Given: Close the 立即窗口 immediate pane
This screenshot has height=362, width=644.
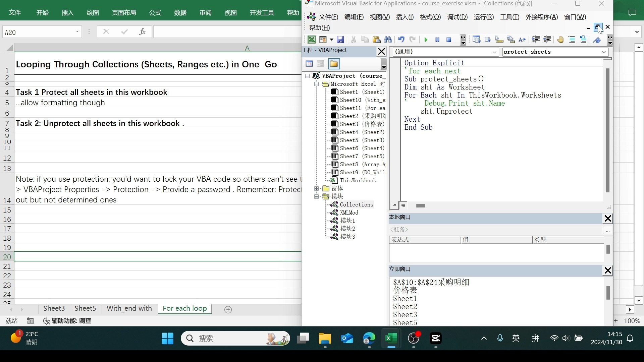Looking at the screenshot, I should click(607, 270).
